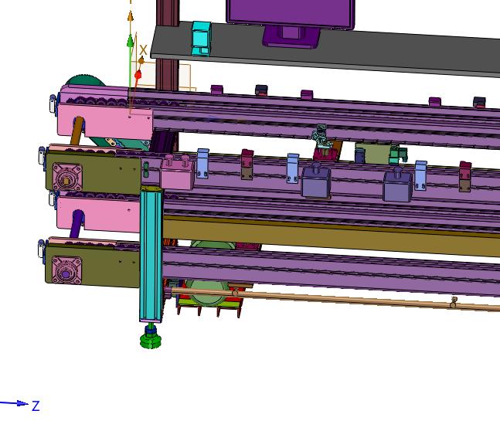Select the right blue-purple stopper box
Image resolution: width=500 pixels, height=448 pixels.
(398, 185)
